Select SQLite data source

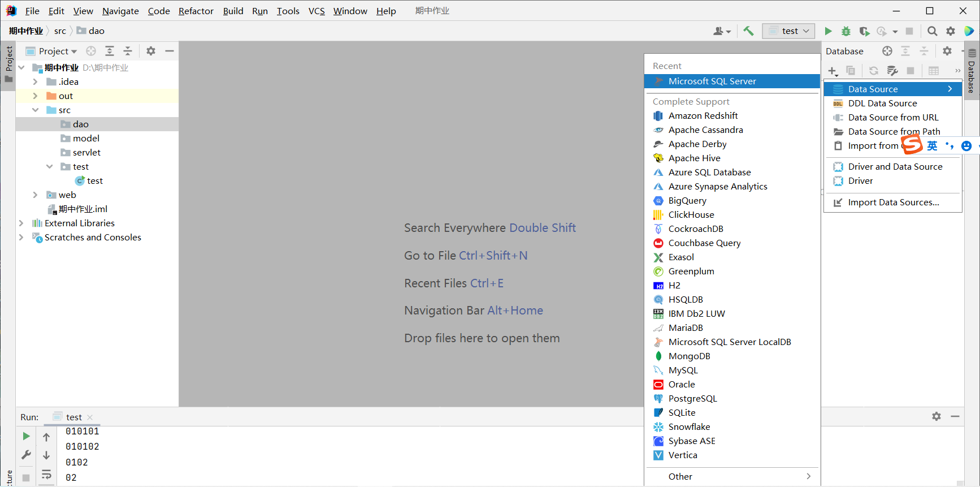click(732, 412)
